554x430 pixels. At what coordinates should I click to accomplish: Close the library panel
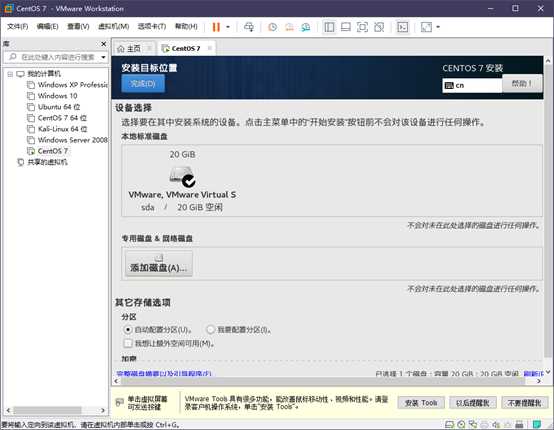point(104,44)
